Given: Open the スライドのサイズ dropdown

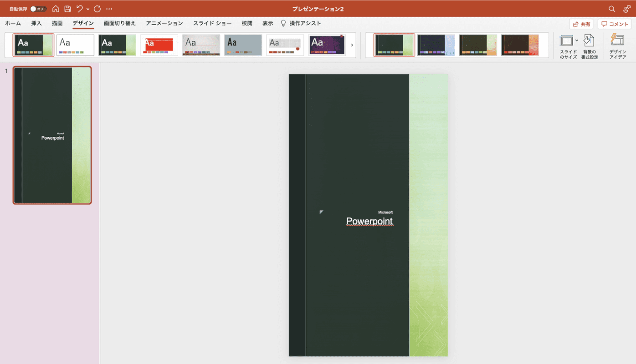Looking at the screenshot, I should click(569, 46).
